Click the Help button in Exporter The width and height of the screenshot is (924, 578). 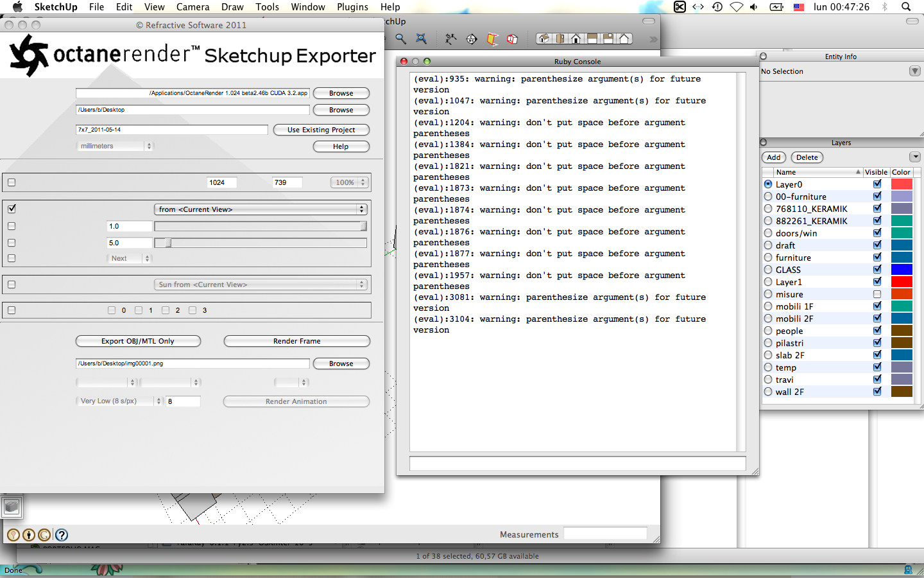tap(341, 146)
